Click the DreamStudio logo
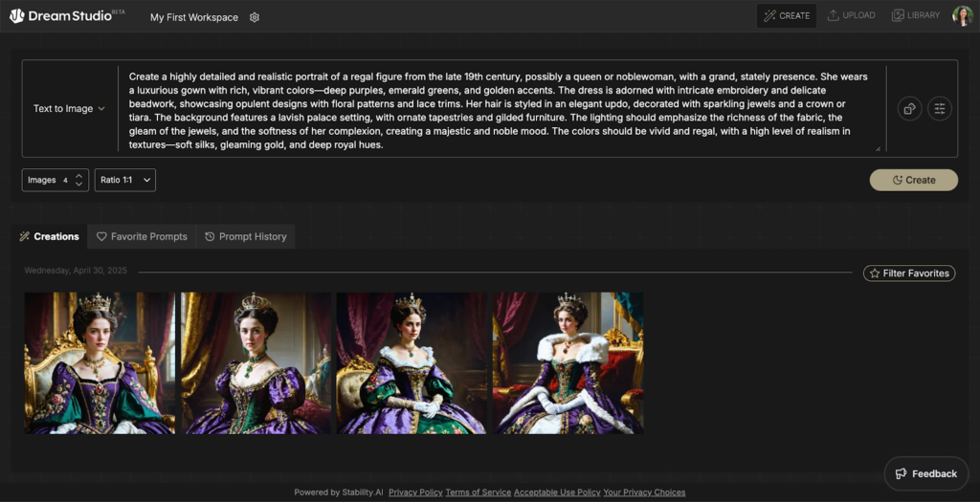The width and height of the screenshot is (980, 502). click(67, 16)
